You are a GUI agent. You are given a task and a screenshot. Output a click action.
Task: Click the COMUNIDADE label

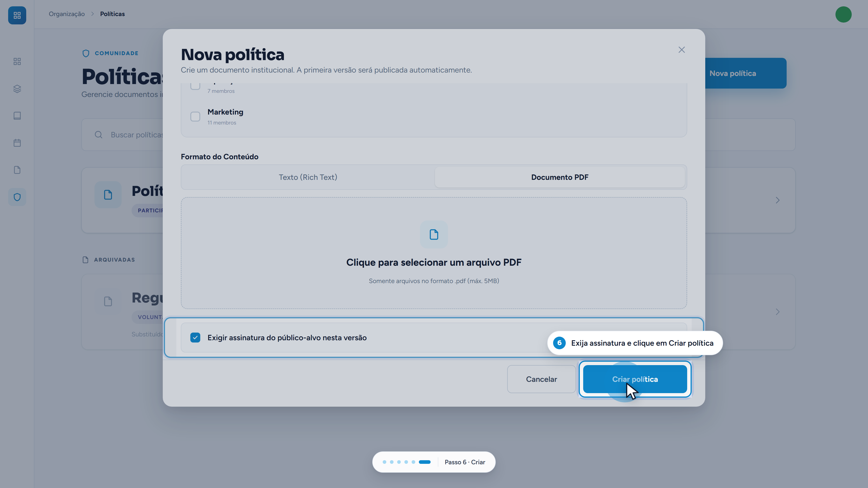click(x=116, y=53)
